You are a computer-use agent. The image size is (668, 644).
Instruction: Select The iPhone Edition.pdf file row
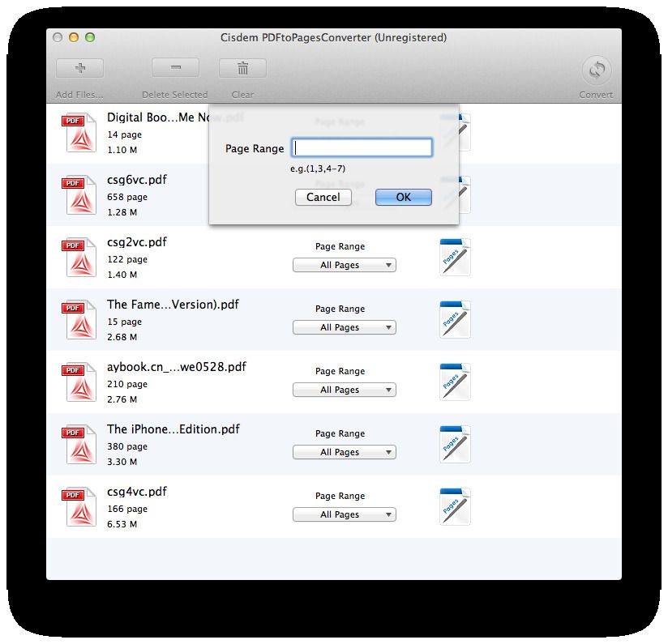pos(203,445)
